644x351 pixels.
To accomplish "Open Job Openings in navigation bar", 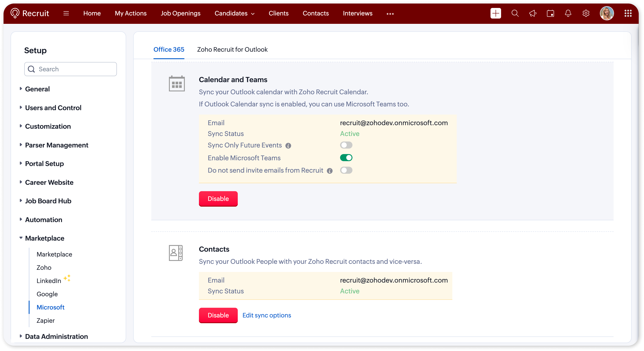I will [180, 13].
